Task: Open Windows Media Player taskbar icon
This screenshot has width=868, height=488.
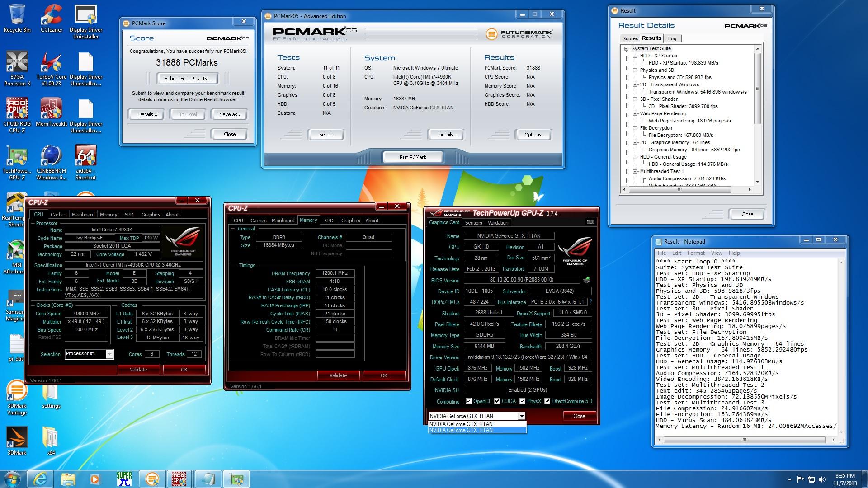Action: (x=96, y=479)
